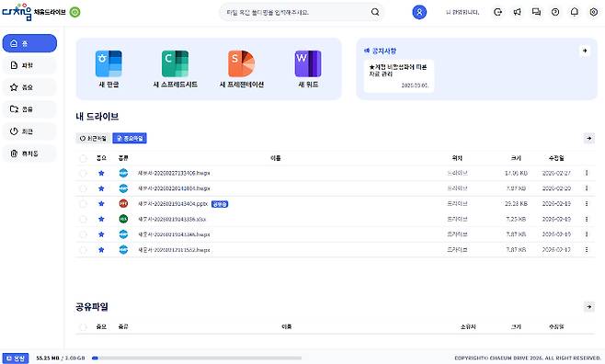Open the pptx file name

pos(173,203)
